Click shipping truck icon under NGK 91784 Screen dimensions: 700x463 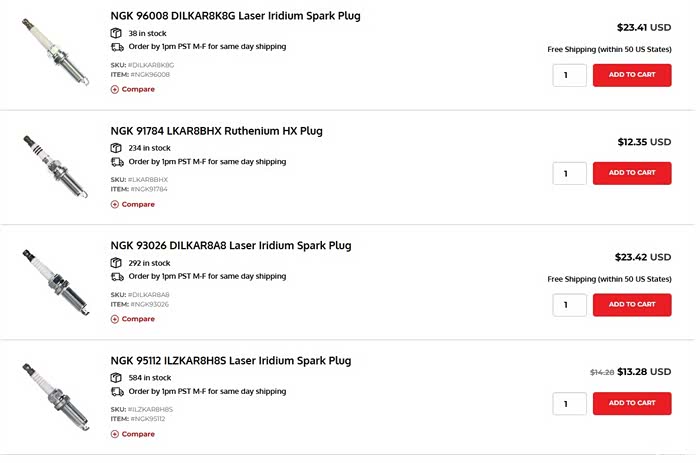point(117,162)
